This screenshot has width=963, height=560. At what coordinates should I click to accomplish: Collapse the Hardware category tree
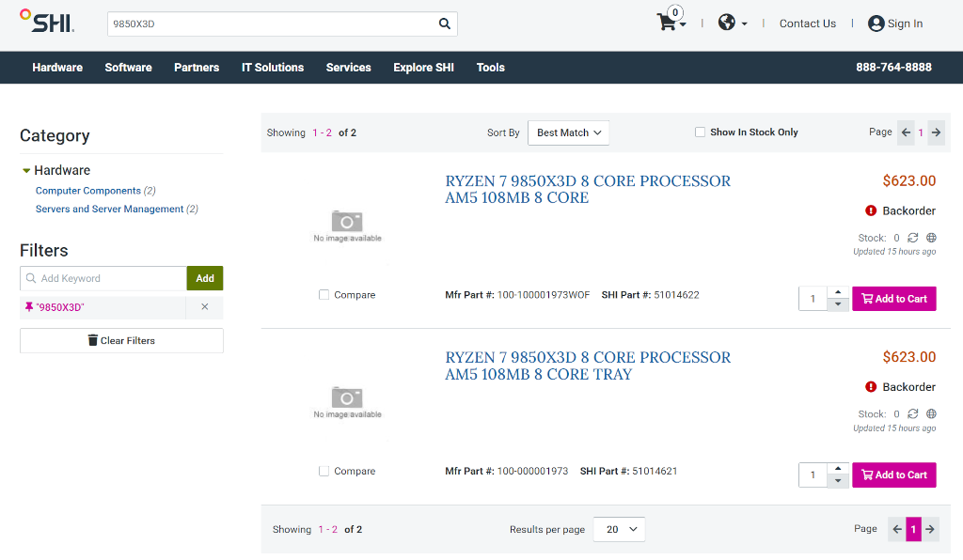pos(27,171)
